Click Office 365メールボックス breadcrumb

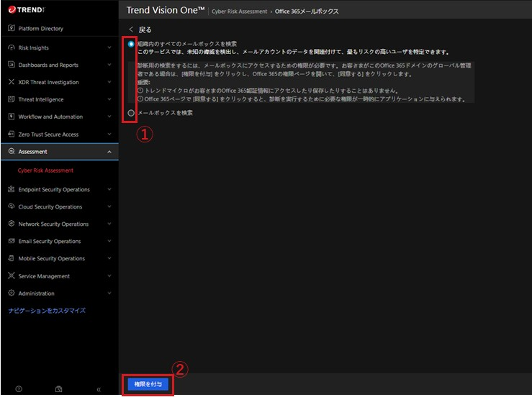307,12
